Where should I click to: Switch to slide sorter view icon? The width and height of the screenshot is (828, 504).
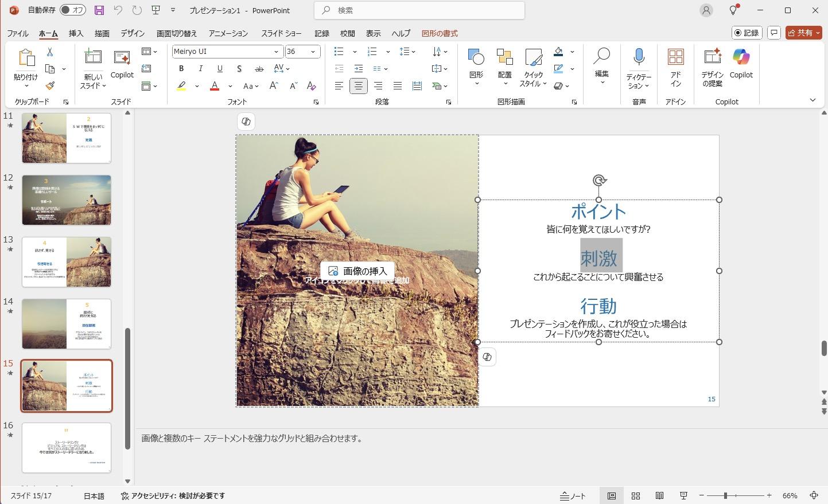point(636,495)
